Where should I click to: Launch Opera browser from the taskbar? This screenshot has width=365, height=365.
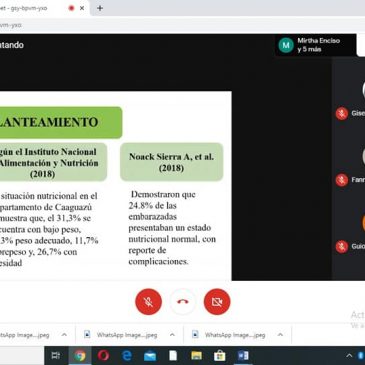[103, 356]
